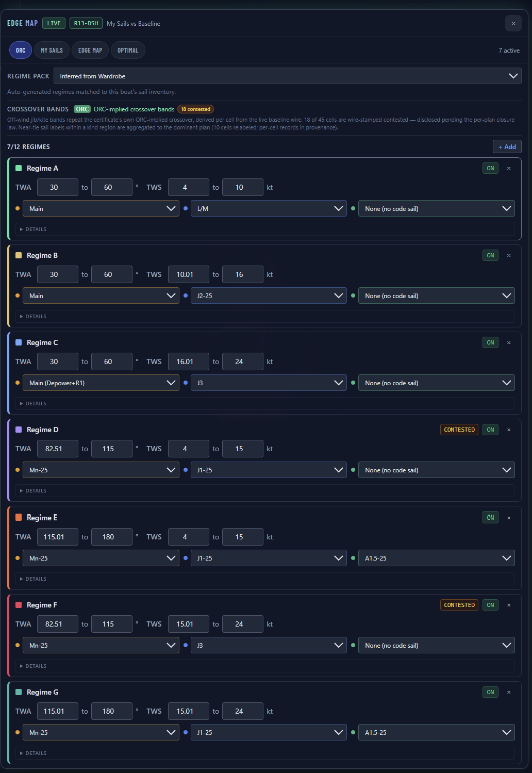Remove Regime D with its x icon

coord(509,430)
